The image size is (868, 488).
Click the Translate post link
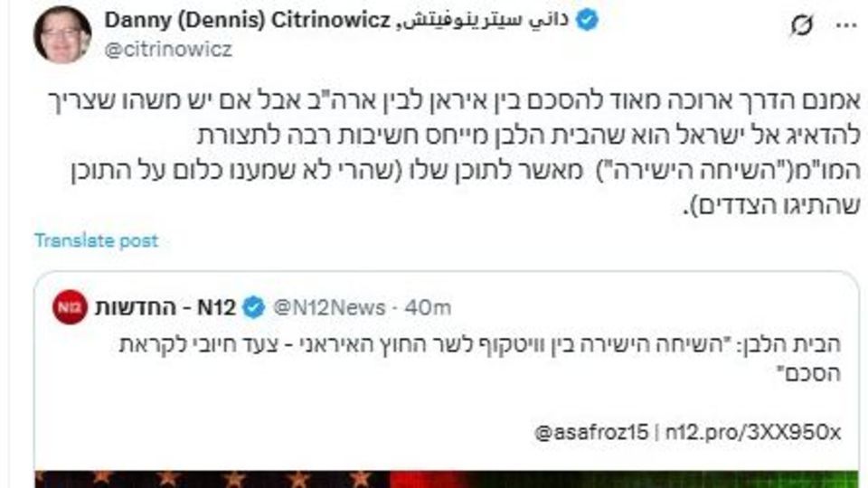click(96, 240)
